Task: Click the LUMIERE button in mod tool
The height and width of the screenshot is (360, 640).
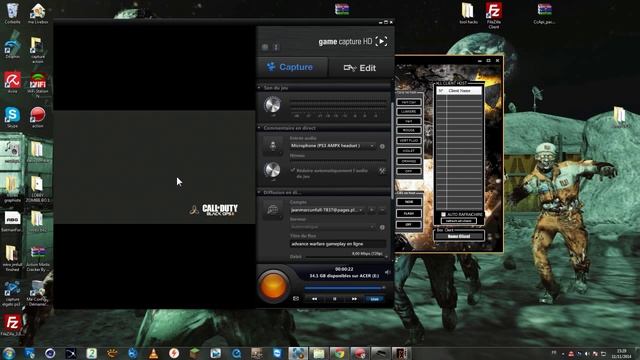Action: click(409, 112)
